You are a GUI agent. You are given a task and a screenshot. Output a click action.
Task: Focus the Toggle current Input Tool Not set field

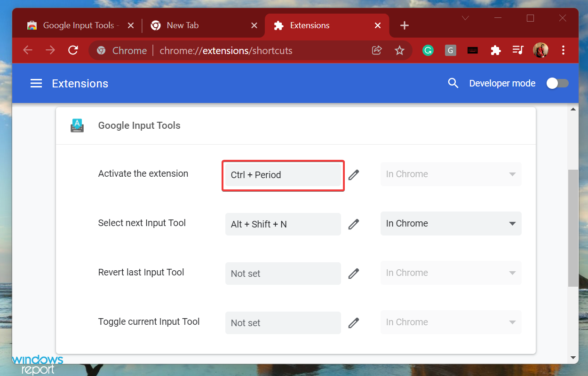(x=283, y=323)
